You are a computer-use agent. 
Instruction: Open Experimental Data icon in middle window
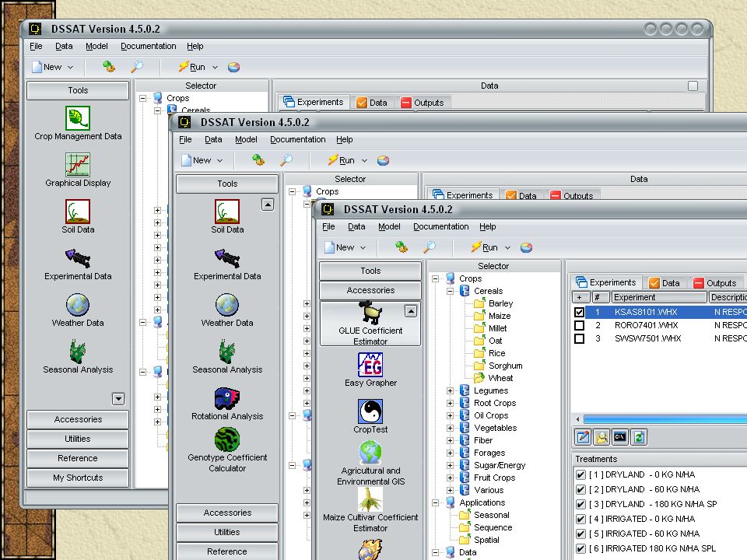(227, 257)
